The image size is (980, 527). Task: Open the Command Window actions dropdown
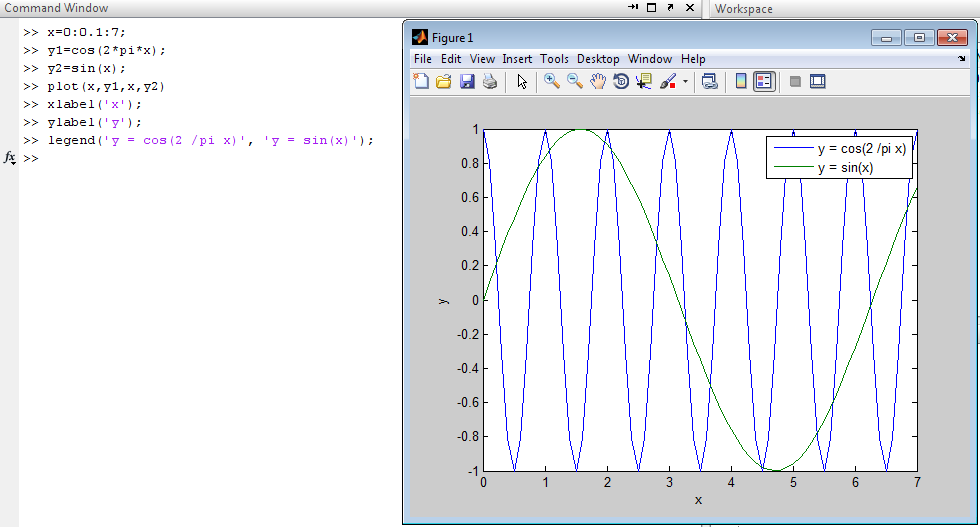click(633, 8)
